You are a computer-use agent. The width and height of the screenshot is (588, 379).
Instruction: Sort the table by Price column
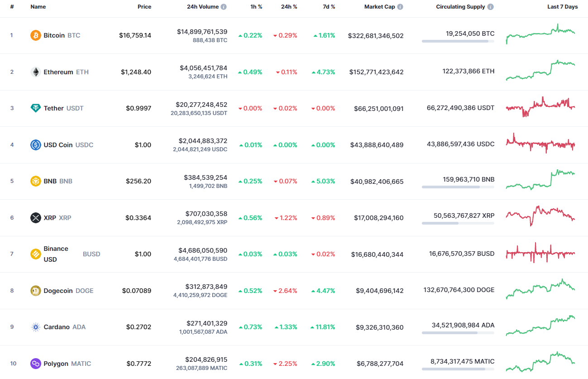tap(144, 7)
